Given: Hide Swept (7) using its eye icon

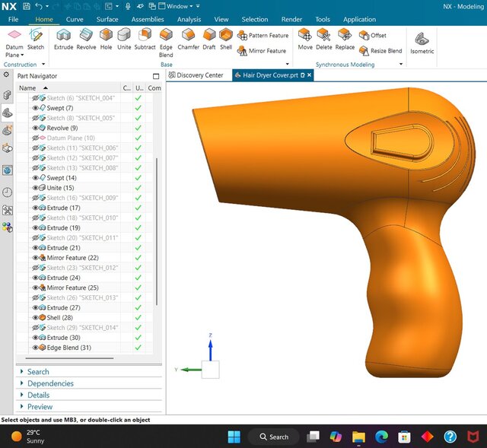Looking at the screenshot, I should [x=35, y=108].
